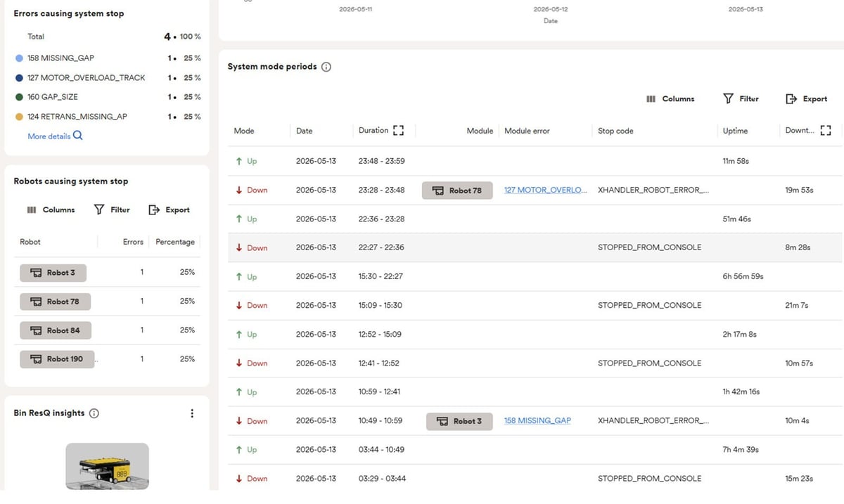
Task: Expand the Duration column with its icon
Action: pos(398,131)
